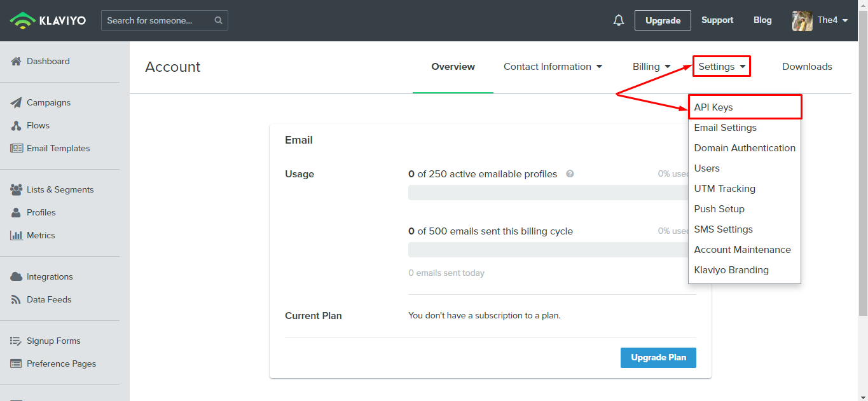Expand the Billing dropdown
This screenshot has height=401, width=868.
(x=652, y=67)
